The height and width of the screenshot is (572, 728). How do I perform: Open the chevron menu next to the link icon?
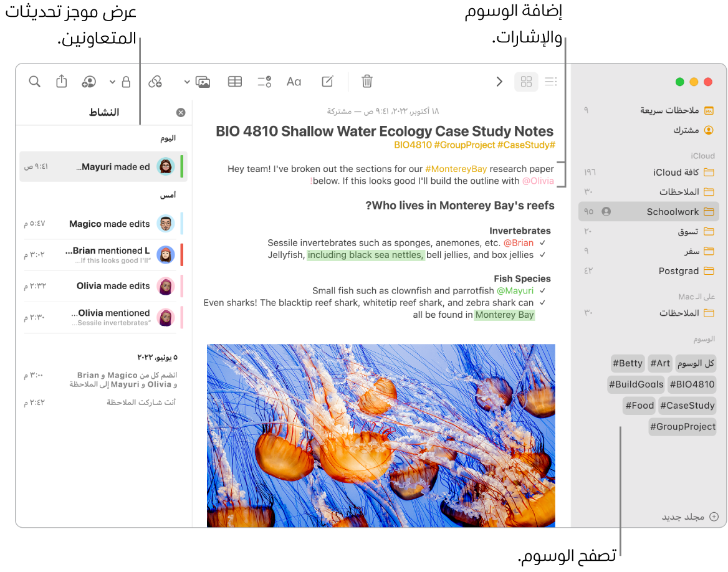(186, 82)
